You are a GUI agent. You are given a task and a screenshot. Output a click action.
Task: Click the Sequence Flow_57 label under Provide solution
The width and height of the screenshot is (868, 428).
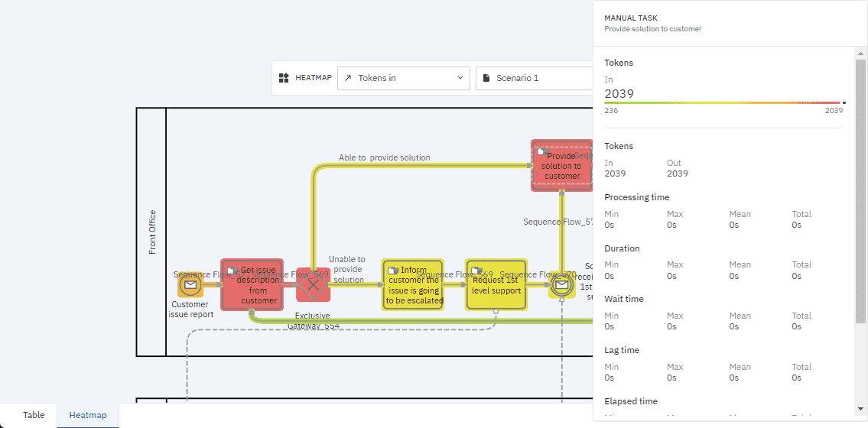click(x=558, y=222)
